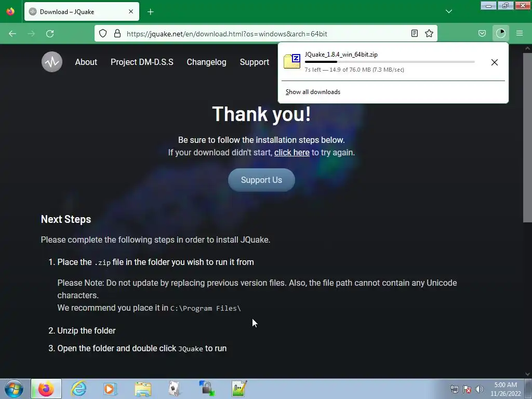Click Show all downloads
This screenshot has height=399, width=532.
click(x=313, y=92)
